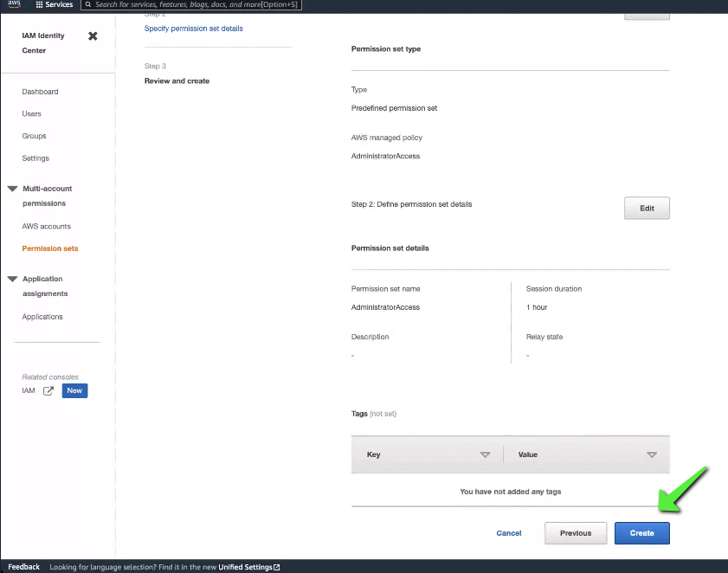Go to Dashboard in sidebar
Image resolution: width=728 pixels, height=573 pixels.
click(x=40, y=92)
